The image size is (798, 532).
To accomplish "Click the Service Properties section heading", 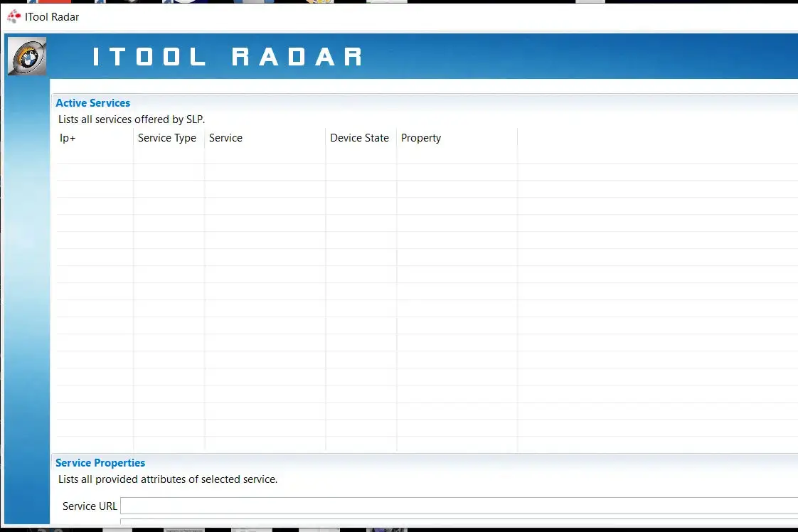I will coord(100,463).
